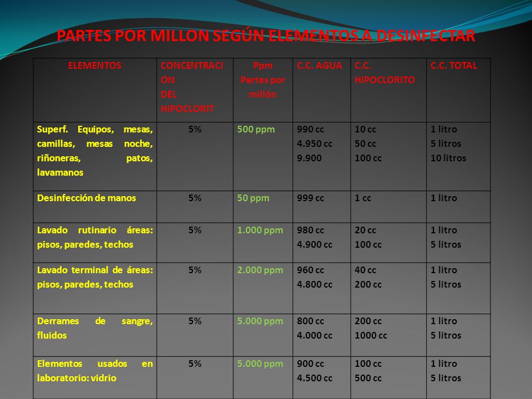Click "5.000 ppm" in the laboratorio vidrio row
Screen dimensions: 532x399
click(x=260, y=364)
